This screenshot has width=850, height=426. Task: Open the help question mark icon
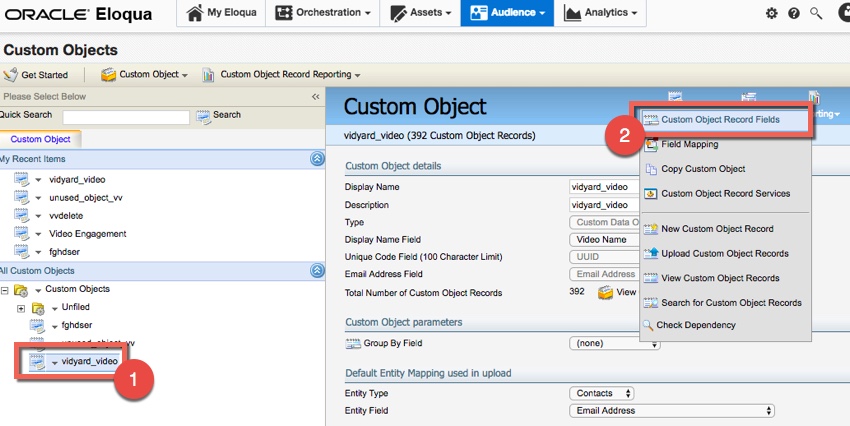click(794, 14)
